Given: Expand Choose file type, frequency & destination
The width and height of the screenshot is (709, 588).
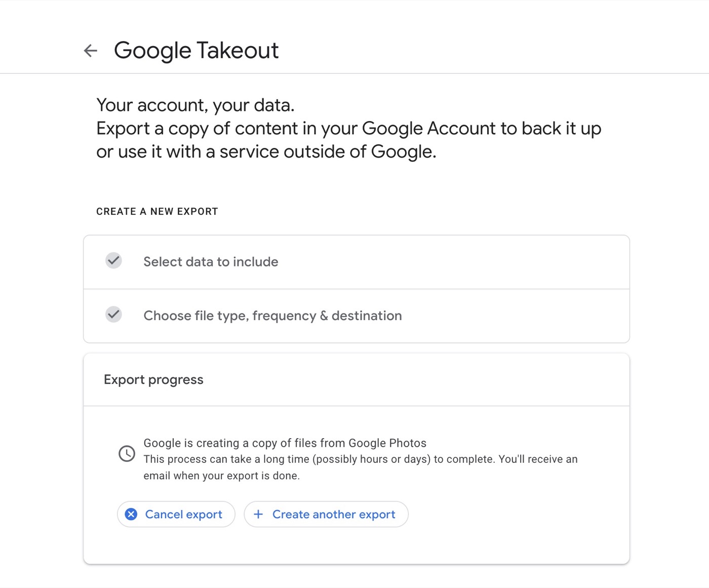Looking at the screenshot, I should pos(272,316).
